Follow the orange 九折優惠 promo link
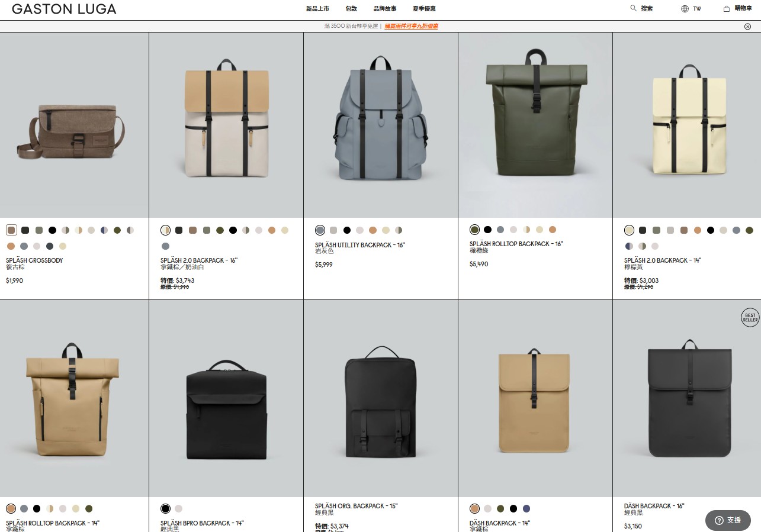This screenshot has height=532, width=761. coord(411,26)
